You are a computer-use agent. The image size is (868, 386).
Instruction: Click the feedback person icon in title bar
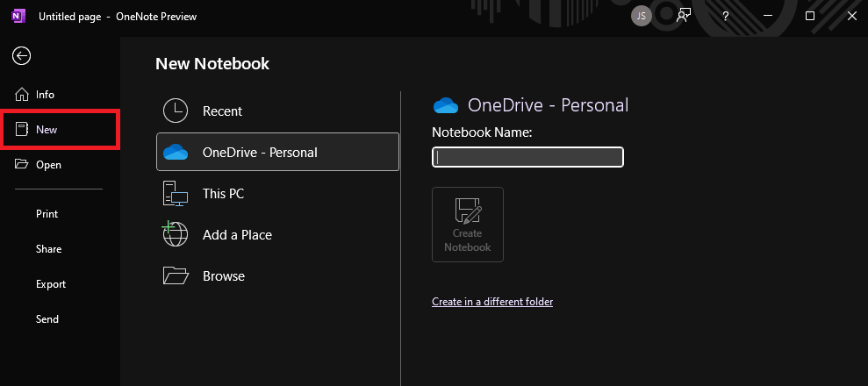(x=684, y=16)
